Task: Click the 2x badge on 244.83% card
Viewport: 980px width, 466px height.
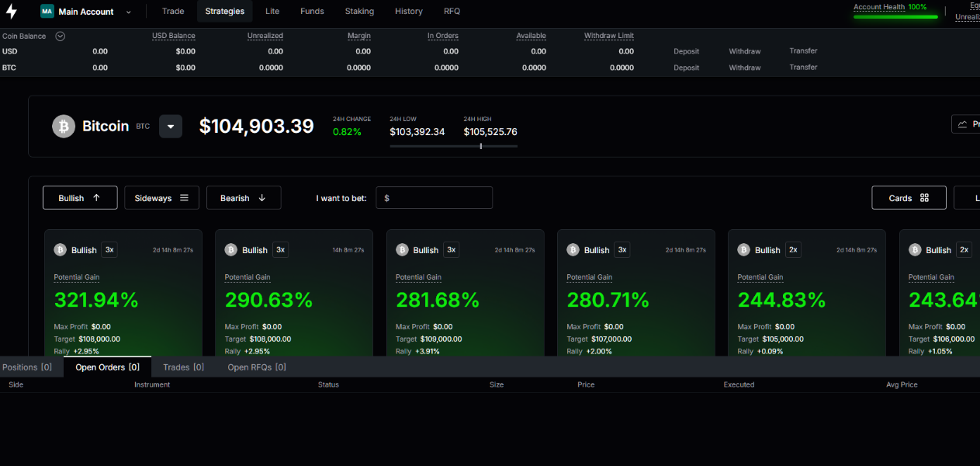Action: (792, 250)
